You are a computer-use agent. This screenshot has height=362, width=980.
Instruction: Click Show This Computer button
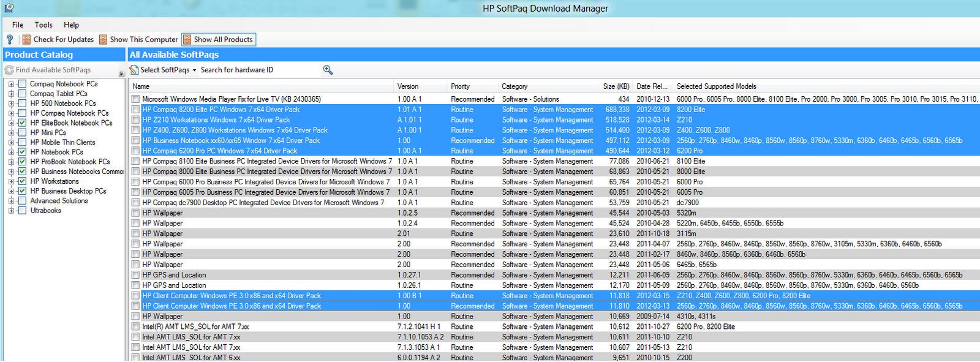pos(138,39)
